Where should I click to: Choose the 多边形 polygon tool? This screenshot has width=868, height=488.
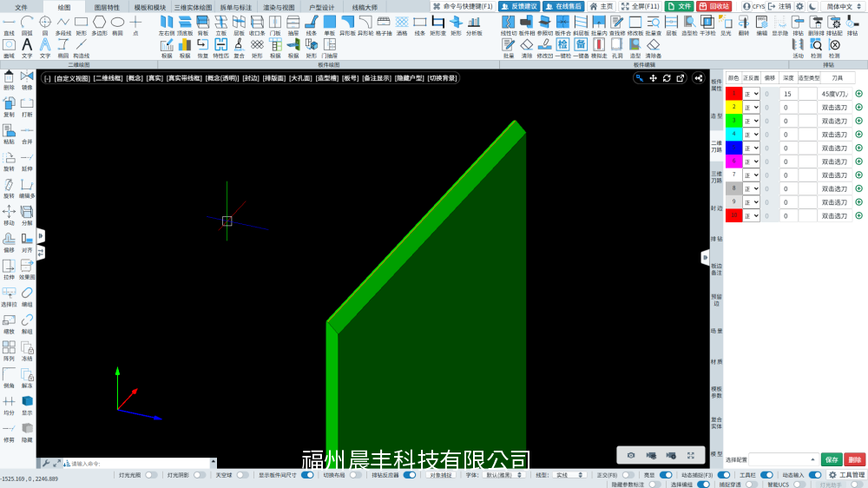pyautogui.click(x=99, y=25)
